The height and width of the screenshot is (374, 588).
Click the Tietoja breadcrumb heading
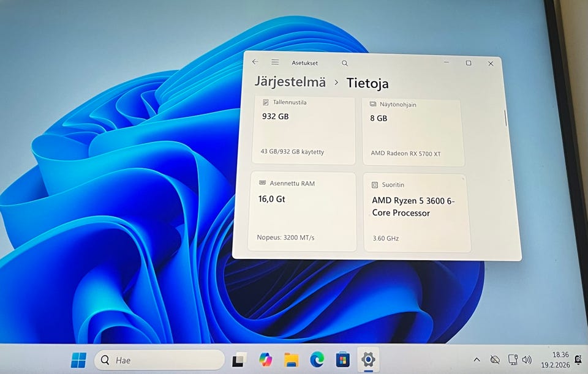coord(367,83)
